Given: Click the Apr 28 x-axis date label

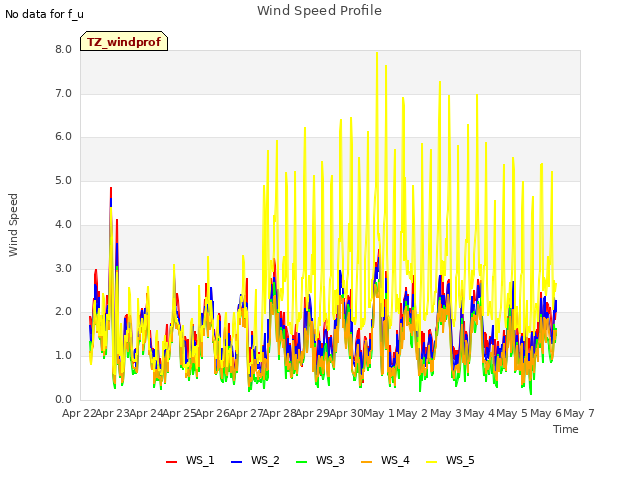Looking at the screenshot, I should (x=279, y=413).
